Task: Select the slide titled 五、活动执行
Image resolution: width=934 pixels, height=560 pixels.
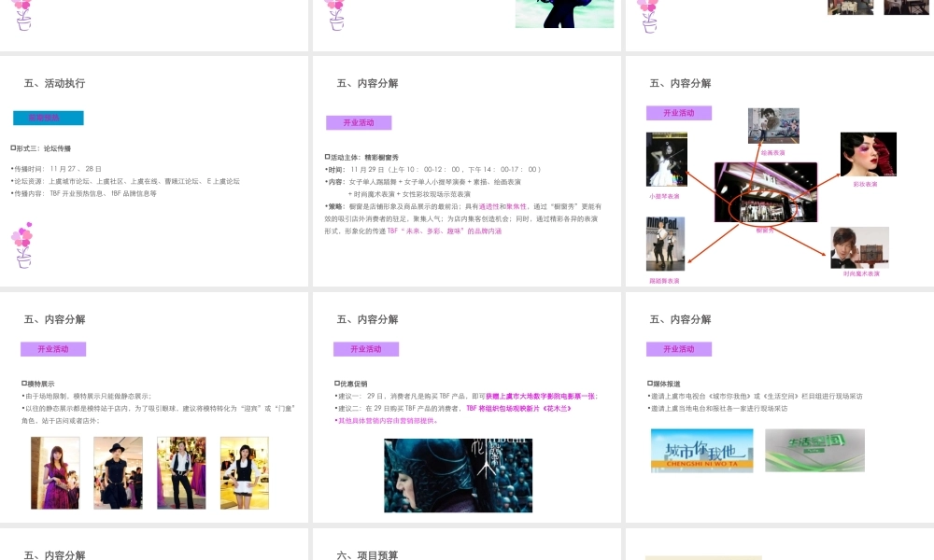Action: [x=154, y=172]
